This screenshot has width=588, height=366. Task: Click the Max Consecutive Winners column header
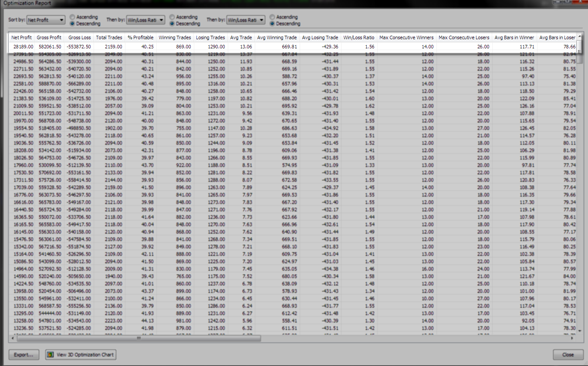click(407, 37)
